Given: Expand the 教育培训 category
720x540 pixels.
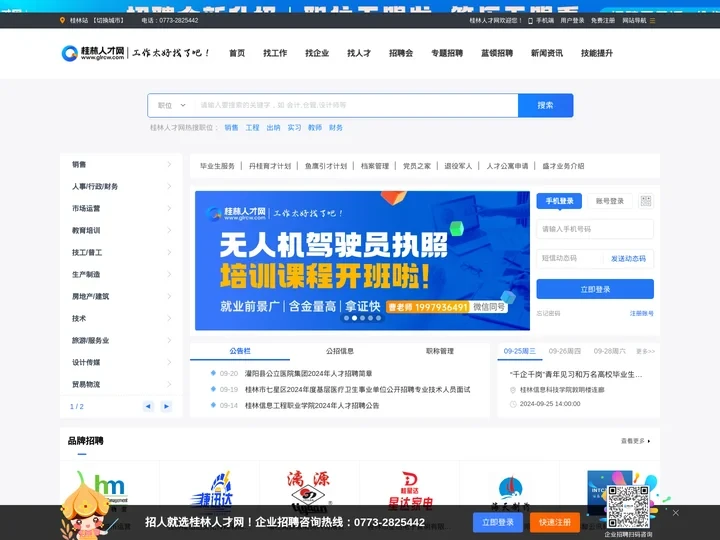Looking at the screenshot, I should pos(121,231).
